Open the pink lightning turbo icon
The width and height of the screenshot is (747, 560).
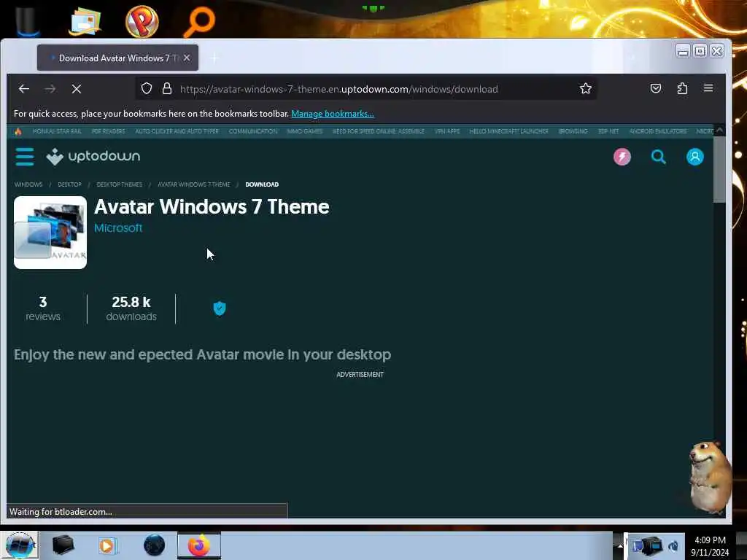coord(622,157)
